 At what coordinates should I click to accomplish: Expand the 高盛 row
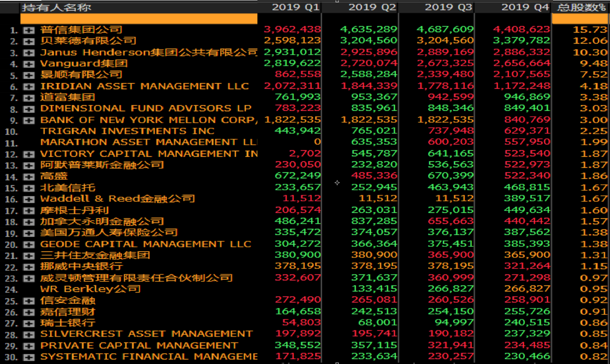(29, 176)
